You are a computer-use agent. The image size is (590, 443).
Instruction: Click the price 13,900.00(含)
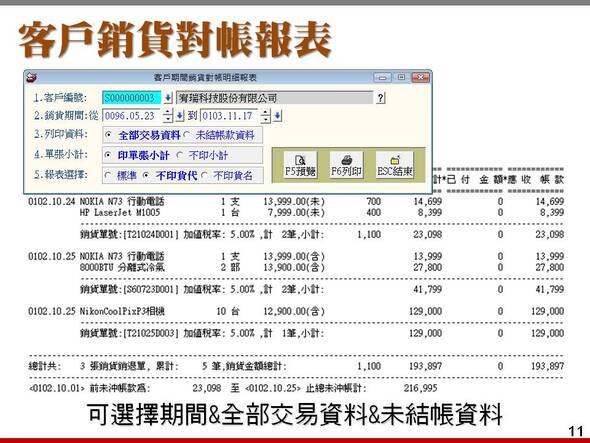(294, 268)
